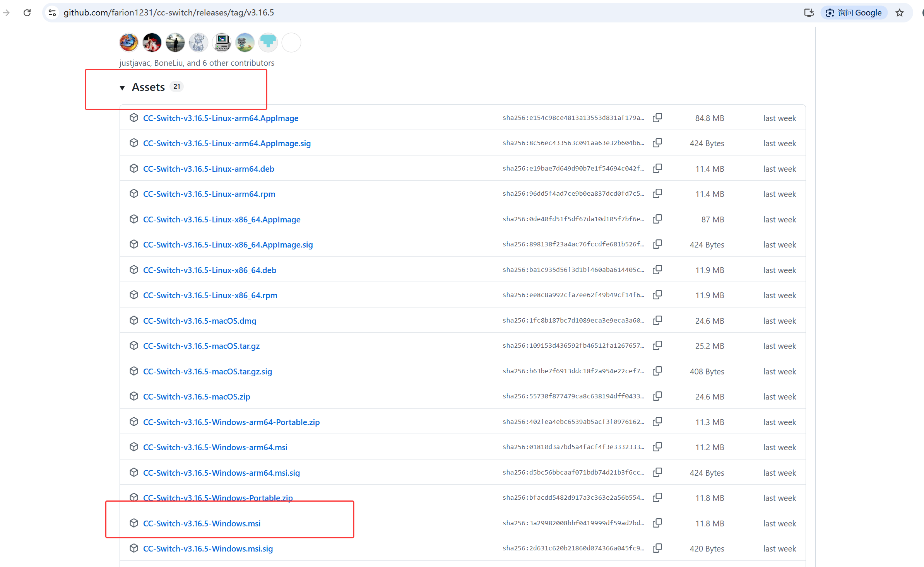
Task: Download CC-Switch macOS.zip
Action: click(x=197, y=397)
